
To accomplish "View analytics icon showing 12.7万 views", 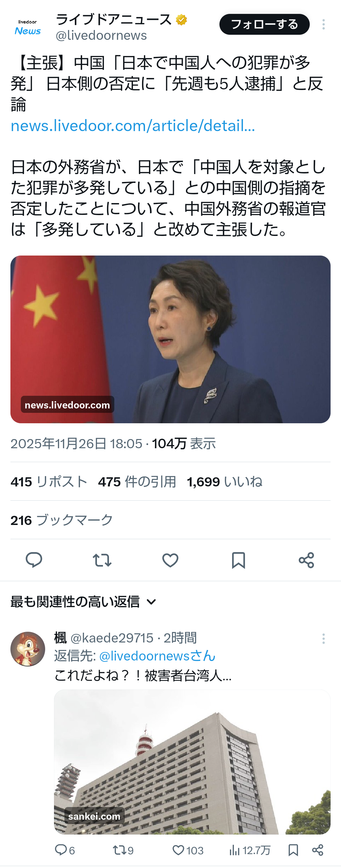I will [x=250, y=850].
